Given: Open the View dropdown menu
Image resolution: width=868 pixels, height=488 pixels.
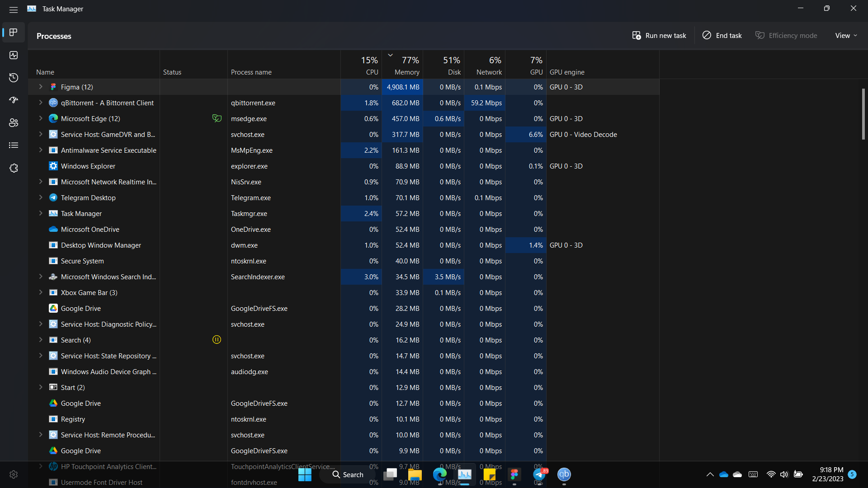Looking at the screenshot, I should click(x=846, y=35).
